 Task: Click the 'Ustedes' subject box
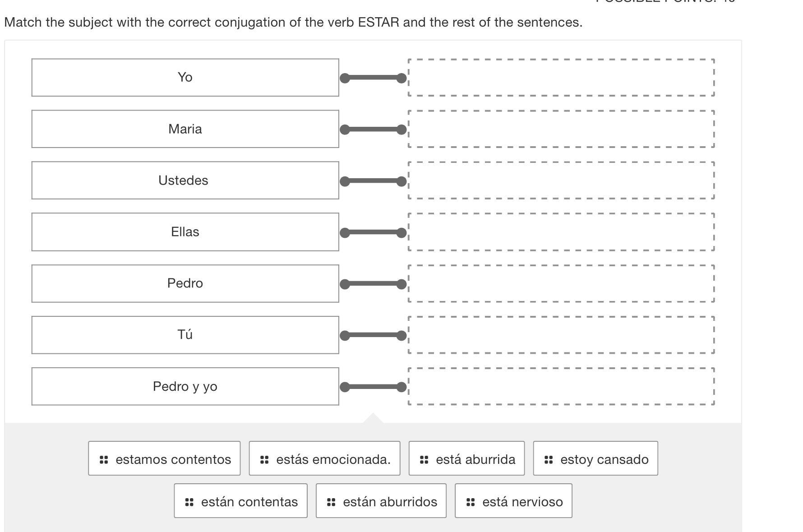point(185,180)
